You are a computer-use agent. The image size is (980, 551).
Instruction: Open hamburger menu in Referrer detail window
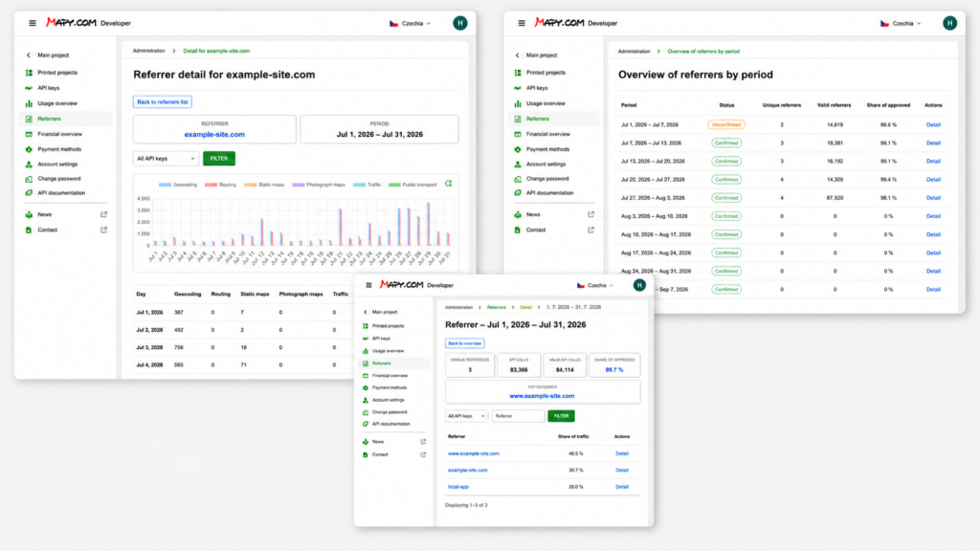click(x=33, y=23)
